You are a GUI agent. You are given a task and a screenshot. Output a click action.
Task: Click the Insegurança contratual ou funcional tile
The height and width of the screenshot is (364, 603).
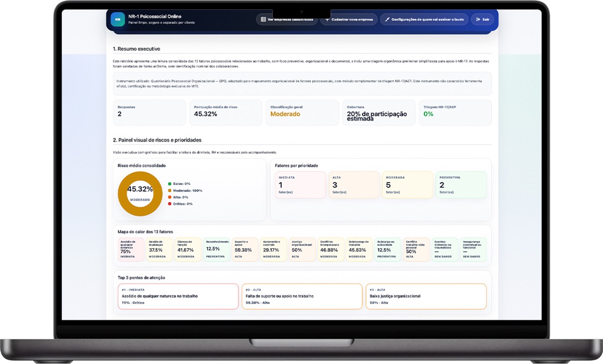pos(473,250)
